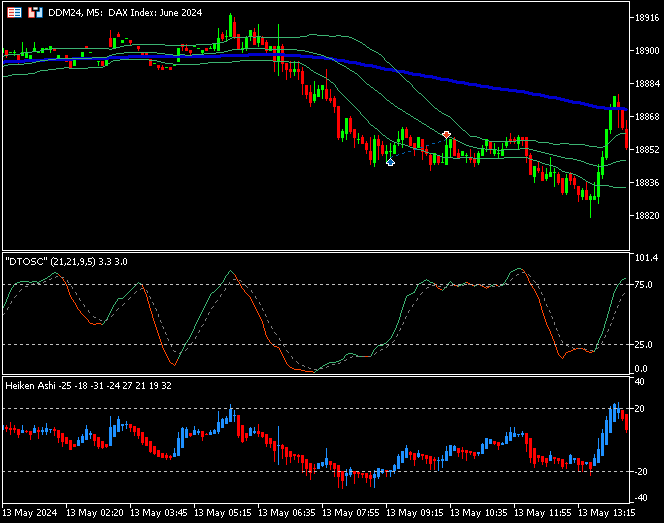
Task: Click the 18900 price scale label
Action: 647,51
